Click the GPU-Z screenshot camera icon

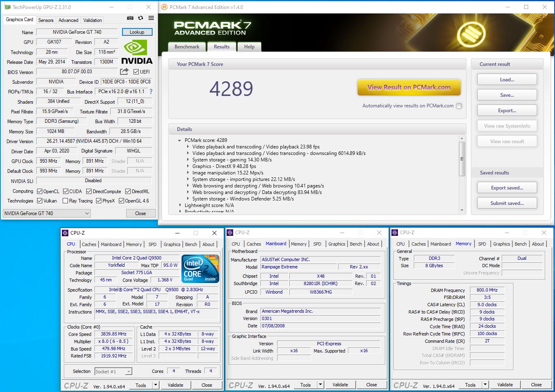[130, 18]
